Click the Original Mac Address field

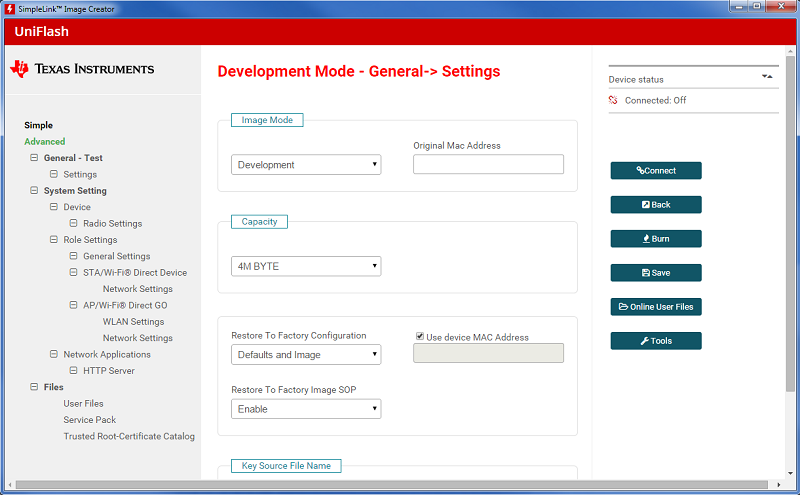488,165
